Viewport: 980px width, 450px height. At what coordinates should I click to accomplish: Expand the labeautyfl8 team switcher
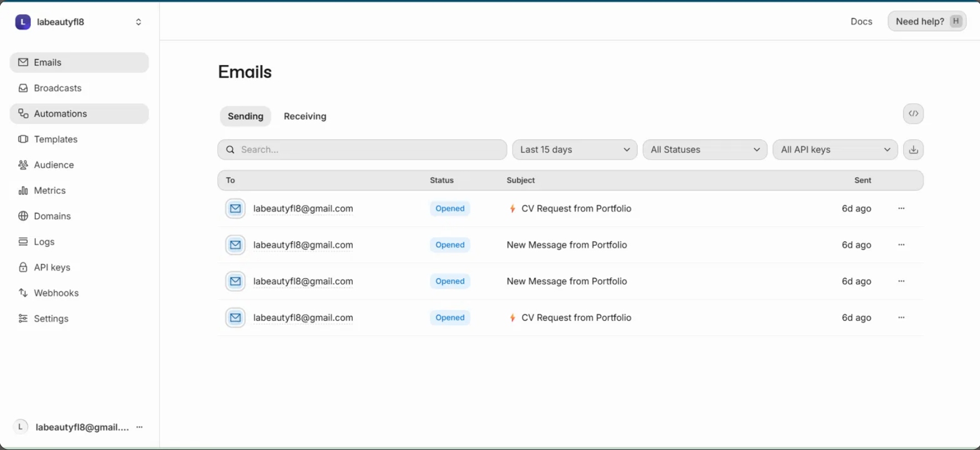[x=139, y=22]
